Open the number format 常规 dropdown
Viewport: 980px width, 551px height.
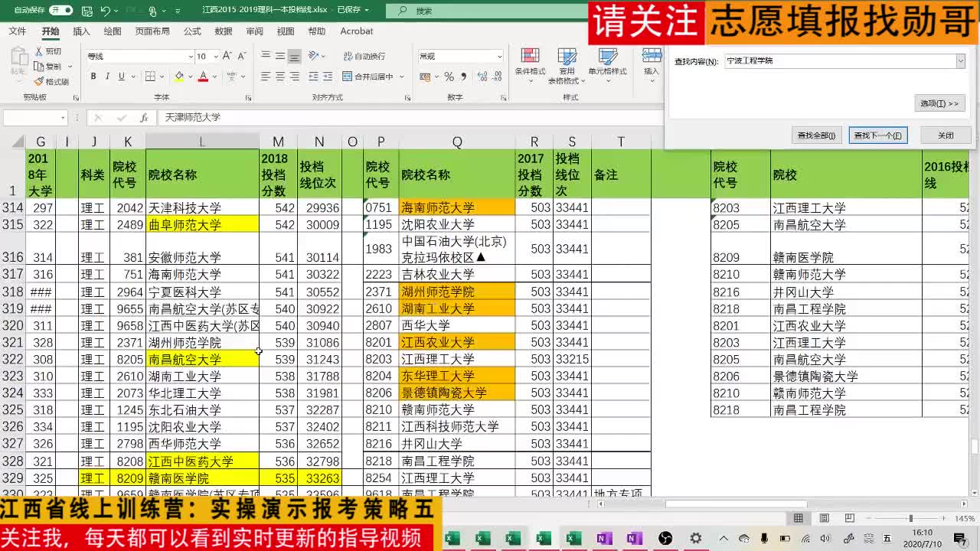[x=500, y=57]
